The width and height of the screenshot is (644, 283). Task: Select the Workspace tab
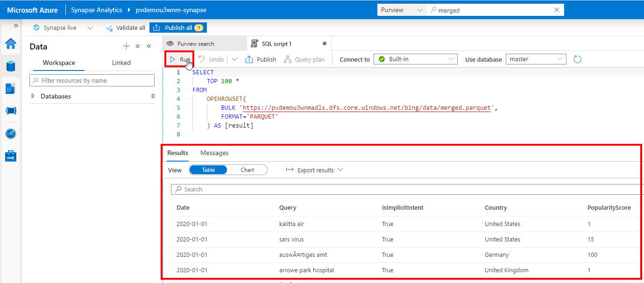tap(59, 63)
